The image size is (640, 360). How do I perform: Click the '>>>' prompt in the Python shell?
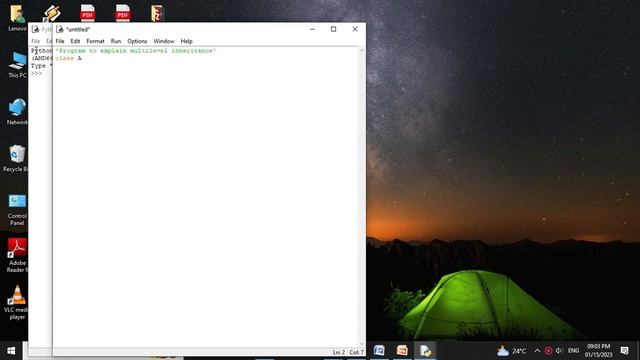(36, 73)
